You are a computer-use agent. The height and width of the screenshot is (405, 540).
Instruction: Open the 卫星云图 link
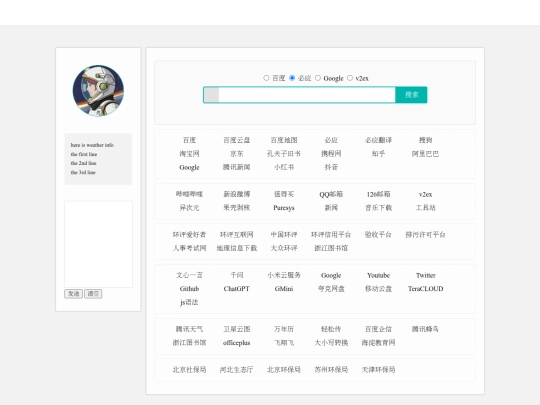237,329
